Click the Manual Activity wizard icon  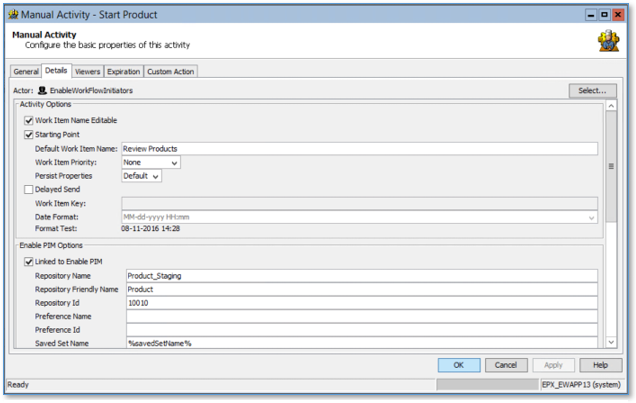tap(606, 42)
